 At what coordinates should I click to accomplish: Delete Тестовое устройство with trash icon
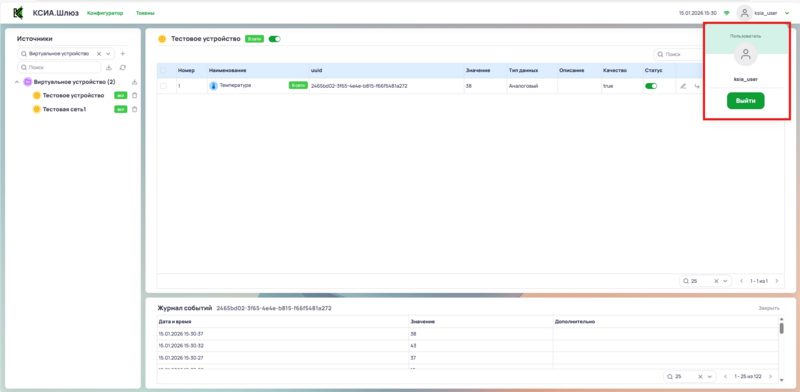coord(135,95)
